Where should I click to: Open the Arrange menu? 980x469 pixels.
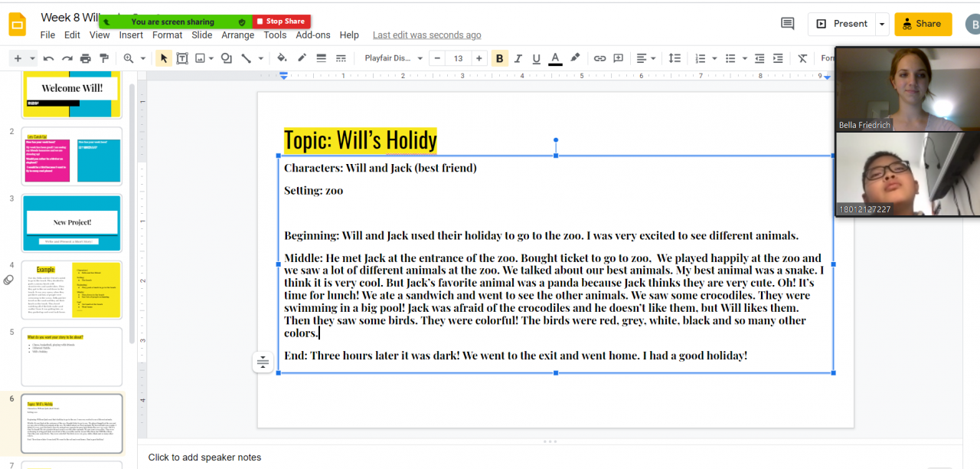(x=238, y=35)
